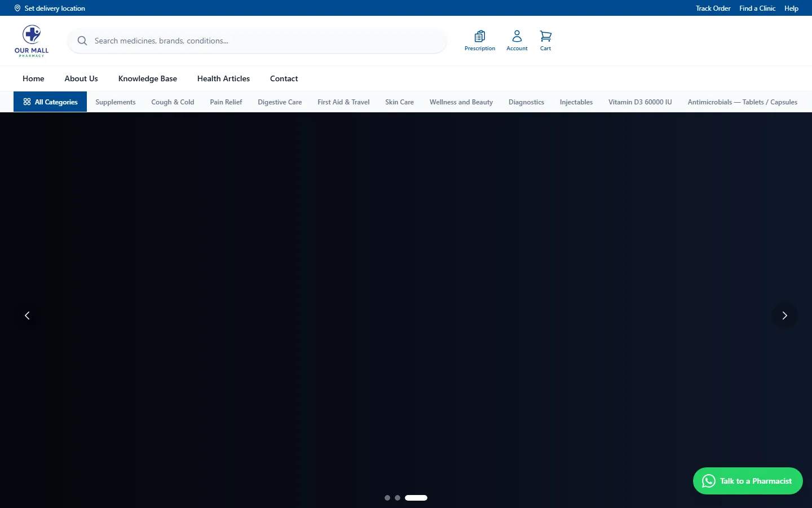Select Digestive Care category
The image size is (812, 508).
[280, 102]
